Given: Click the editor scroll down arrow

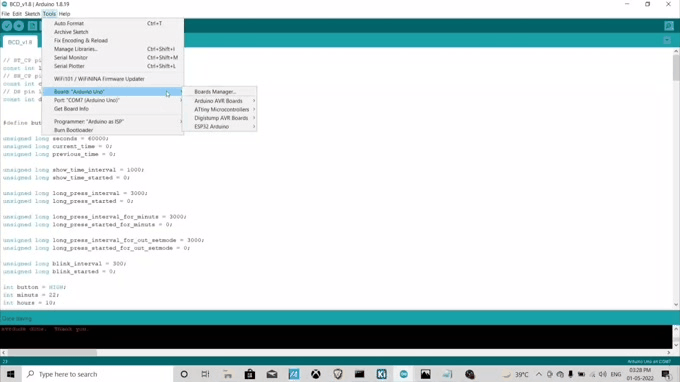Looking at the screenshot, I should click(676, 305).
